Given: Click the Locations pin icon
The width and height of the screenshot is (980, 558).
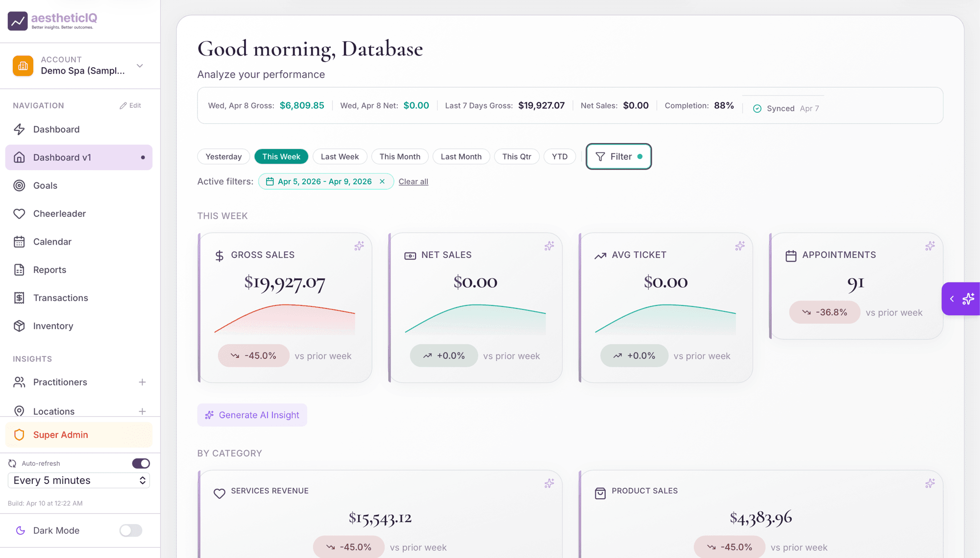Looking at the screenshot, I should point(19,411).
